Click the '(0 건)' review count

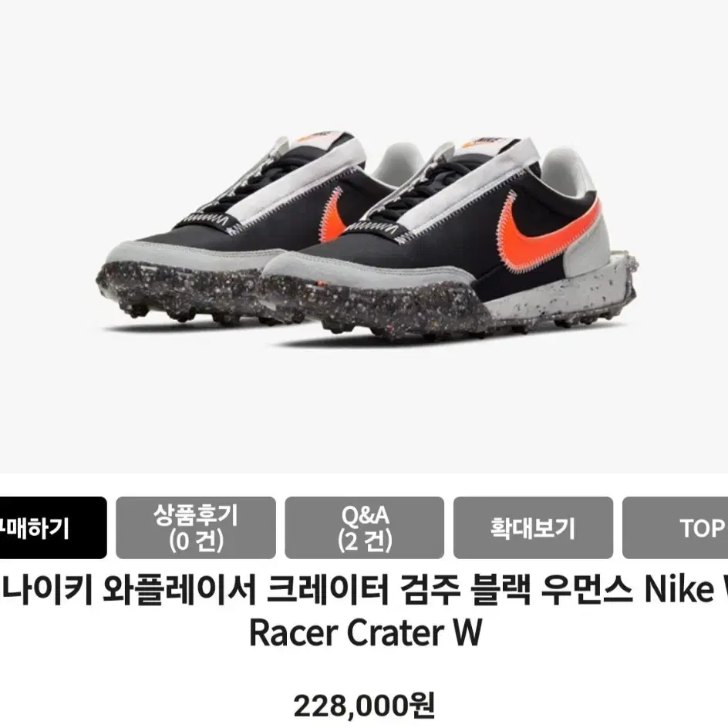point(196,541)
